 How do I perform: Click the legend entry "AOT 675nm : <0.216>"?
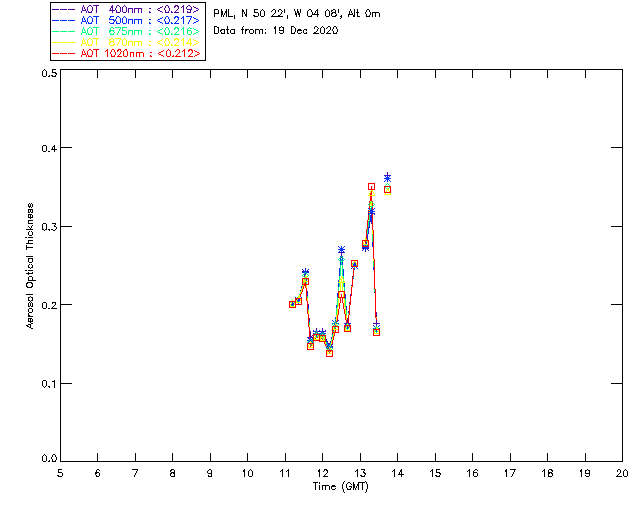[x=126, y=31]
